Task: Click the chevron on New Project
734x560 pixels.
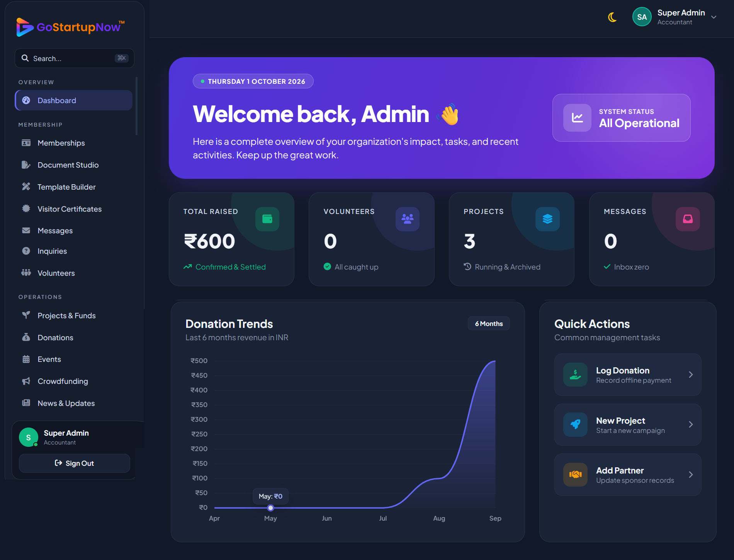Action: click(x=691, y=424)
